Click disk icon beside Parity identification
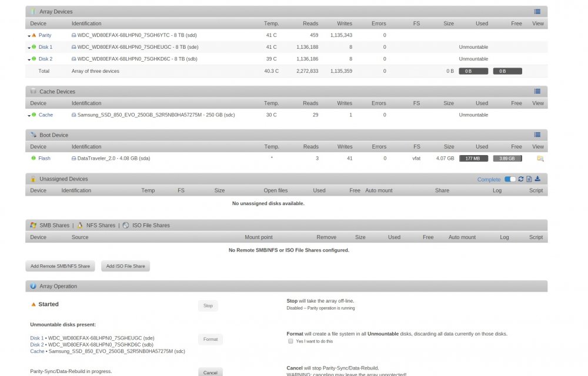 [74, 35]
